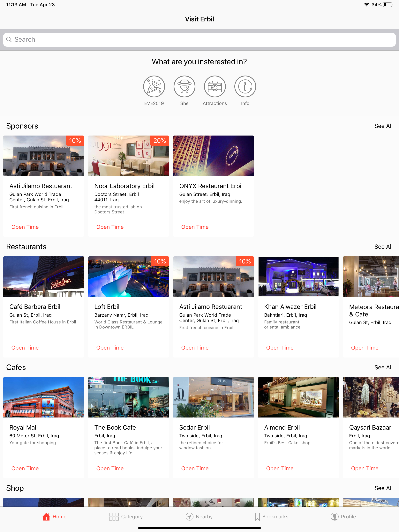399x532 pixels.
Task: Tap the Profile person icon
Action: (x=335, y=516)
